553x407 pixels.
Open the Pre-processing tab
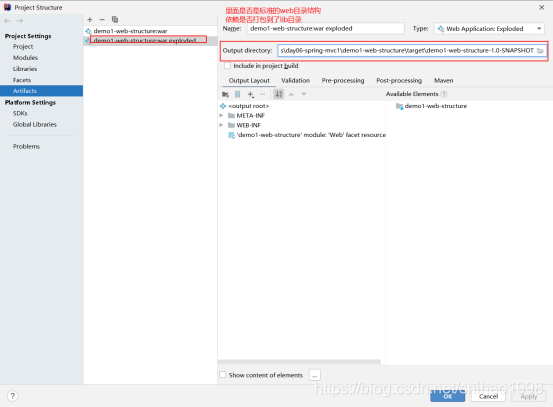click(x=343, y=80)
